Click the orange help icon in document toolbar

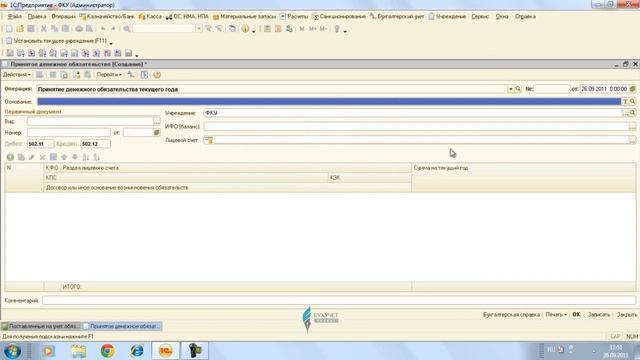[157, 75]
